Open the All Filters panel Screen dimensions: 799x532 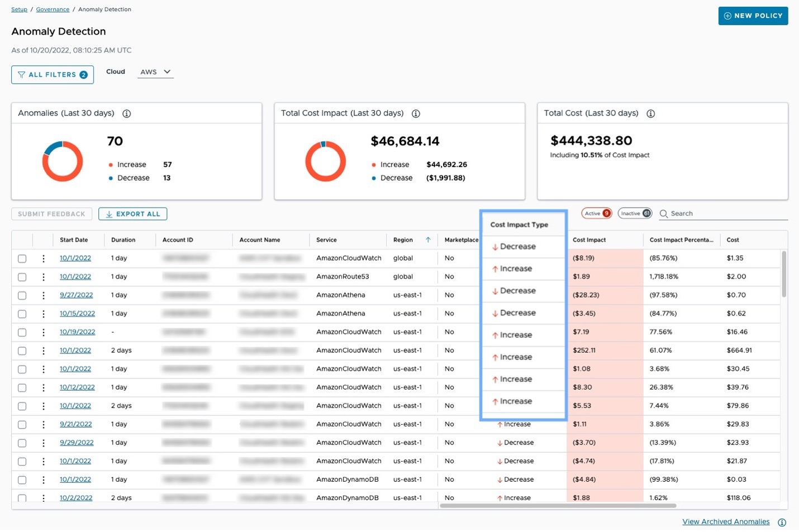pos(53,75)
